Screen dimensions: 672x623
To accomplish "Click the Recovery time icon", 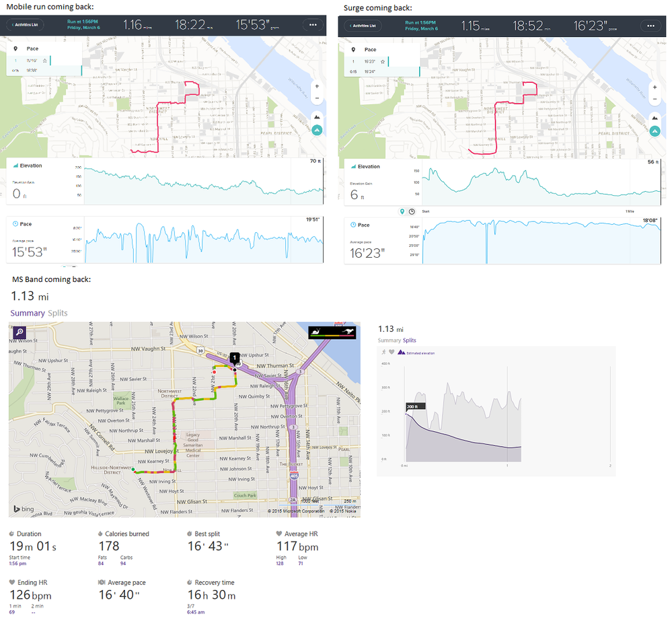I will [190, 582].
